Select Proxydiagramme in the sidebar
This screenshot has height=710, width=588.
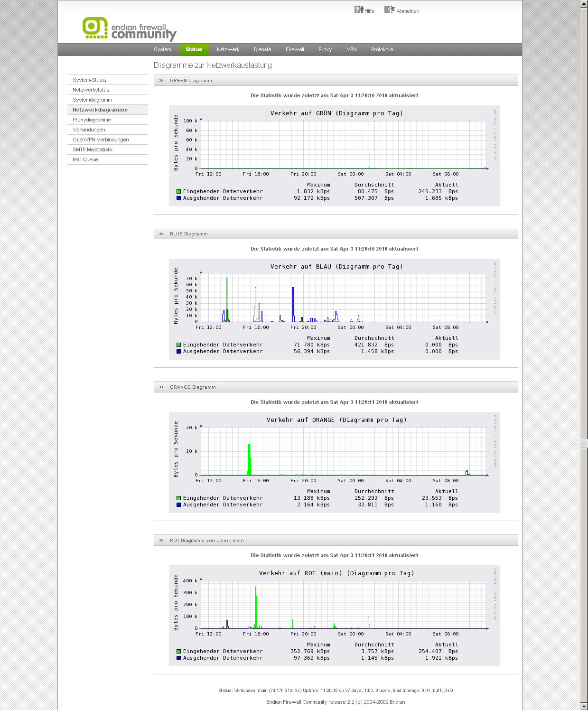[x=92, y=120]
